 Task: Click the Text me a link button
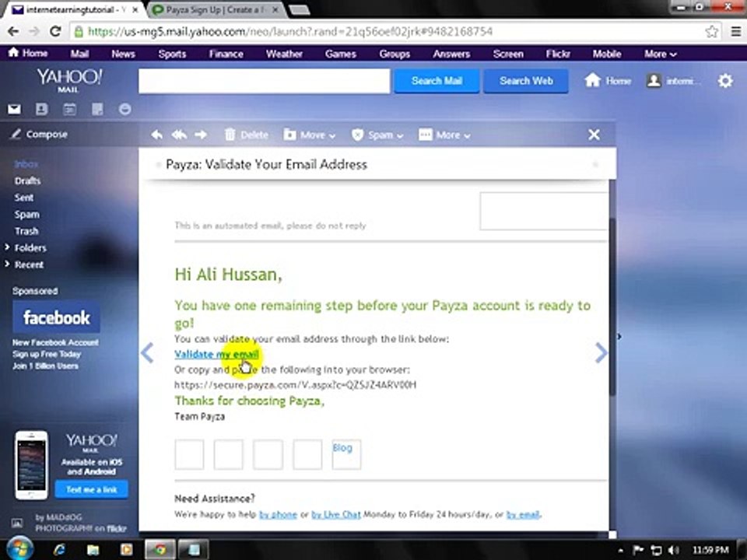(x=92, y=489)
